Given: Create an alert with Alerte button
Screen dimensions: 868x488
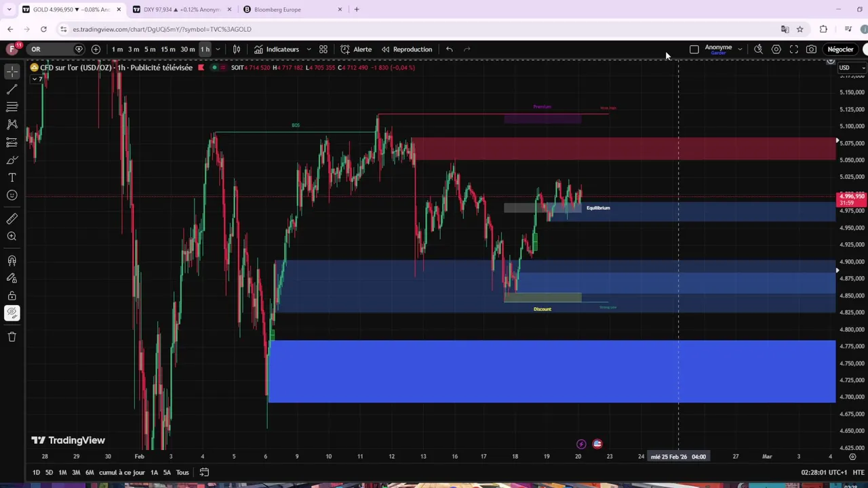Looking at the screenshot, I should (356, 49).
